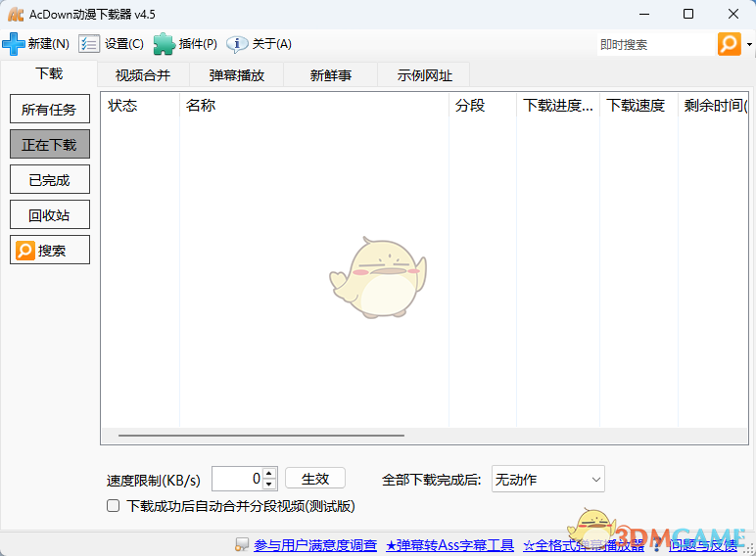The height and width of the screenshot is (556, 756).
Task: Click the 搜索 sidebar button
Action: [50, 250]
